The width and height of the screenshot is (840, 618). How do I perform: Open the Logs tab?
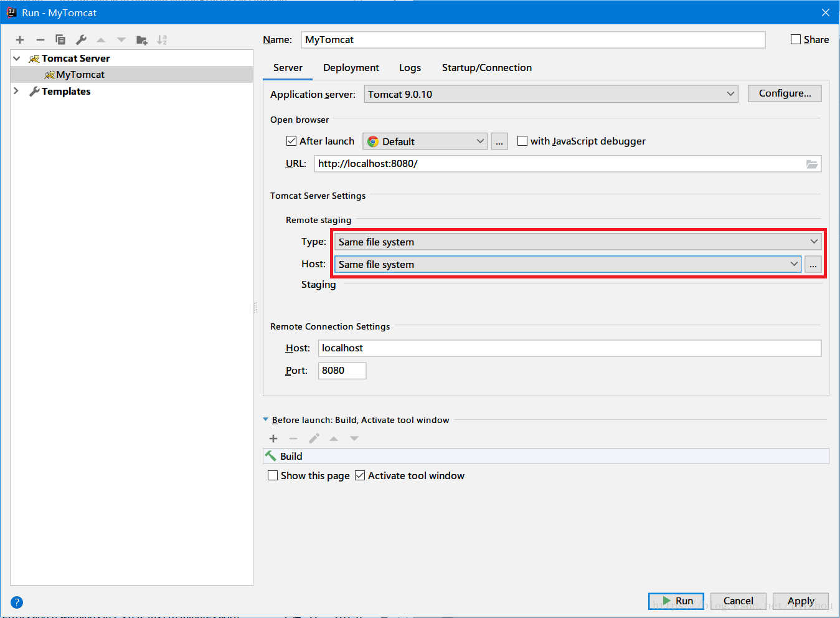[410, 68]
